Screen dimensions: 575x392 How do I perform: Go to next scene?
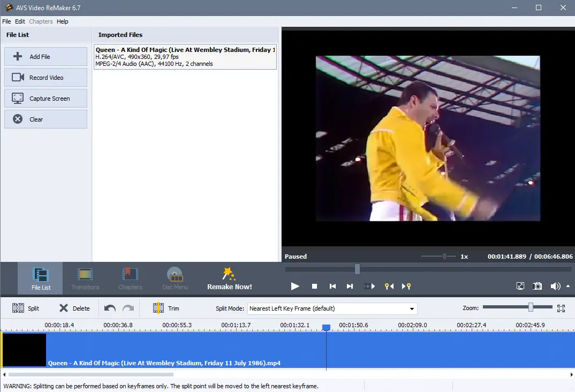tap(369, 286)
